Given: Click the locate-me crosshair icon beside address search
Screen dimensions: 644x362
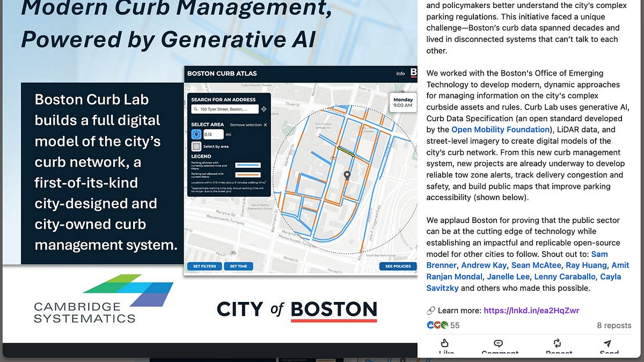Looking at the screenshot, I should tap(264, 109).
